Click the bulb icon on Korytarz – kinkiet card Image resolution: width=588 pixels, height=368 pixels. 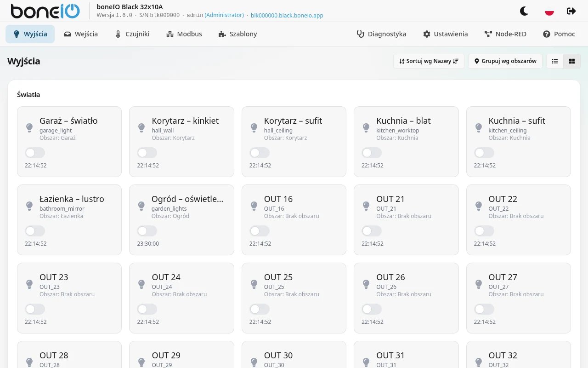(141, 127)
